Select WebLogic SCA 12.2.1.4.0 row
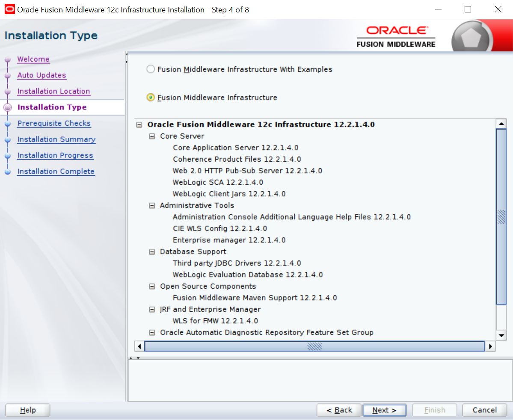The width and height of the screenshot is (513, 420). [218, 182]
